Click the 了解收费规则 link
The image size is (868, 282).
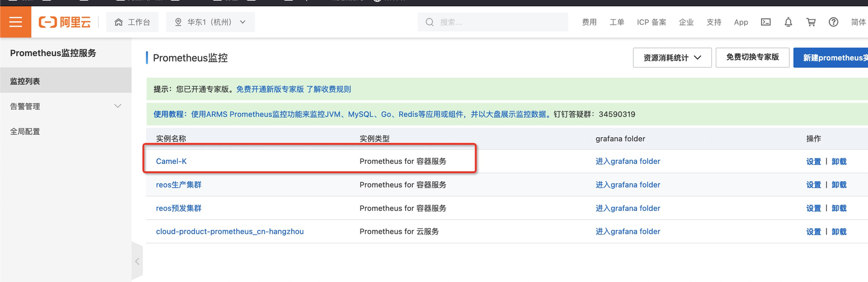[329, 89]
